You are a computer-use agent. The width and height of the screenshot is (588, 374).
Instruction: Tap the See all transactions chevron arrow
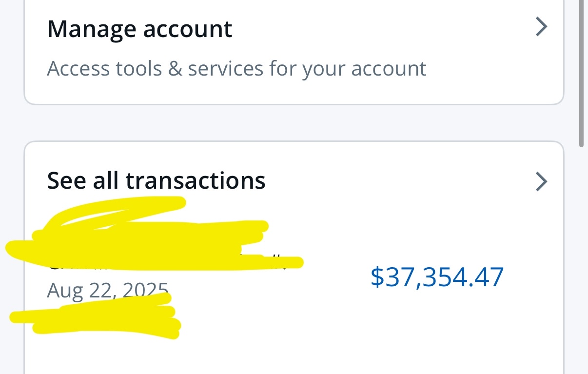(541, 182)
